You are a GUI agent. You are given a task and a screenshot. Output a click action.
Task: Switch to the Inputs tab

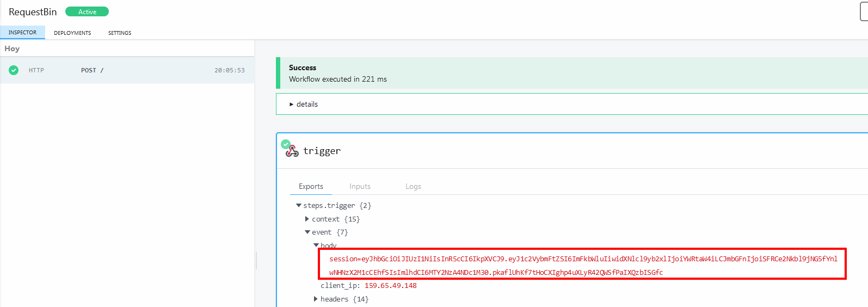(360, 186)
